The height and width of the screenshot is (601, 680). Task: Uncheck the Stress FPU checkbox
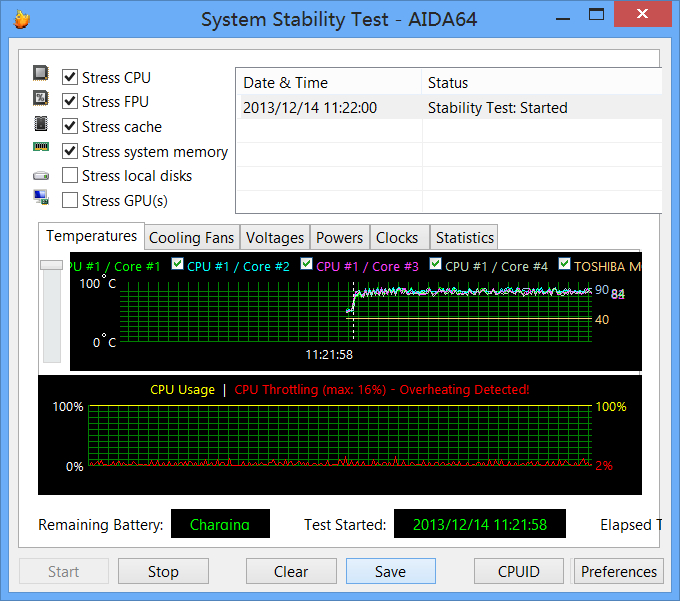[70, 101]
